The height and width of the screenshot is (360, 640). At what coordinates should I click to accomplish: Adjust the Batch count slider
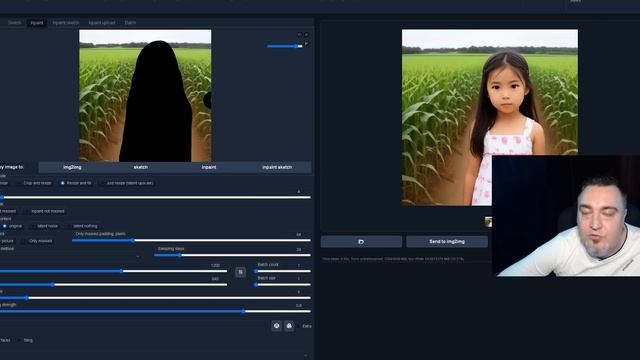[x=282, y=271]
